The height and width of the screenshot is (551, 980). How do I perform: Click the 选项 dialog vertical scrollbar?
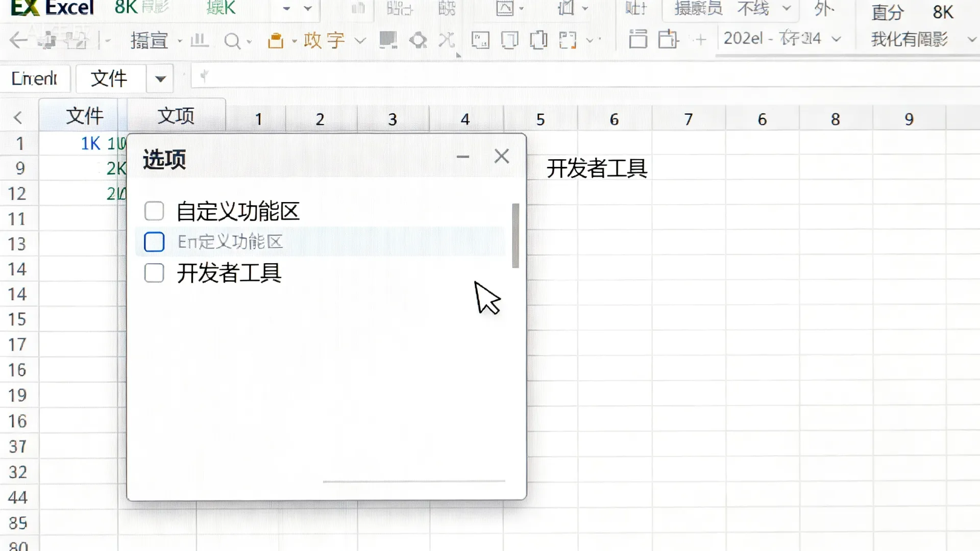click(x=516, y=235)
